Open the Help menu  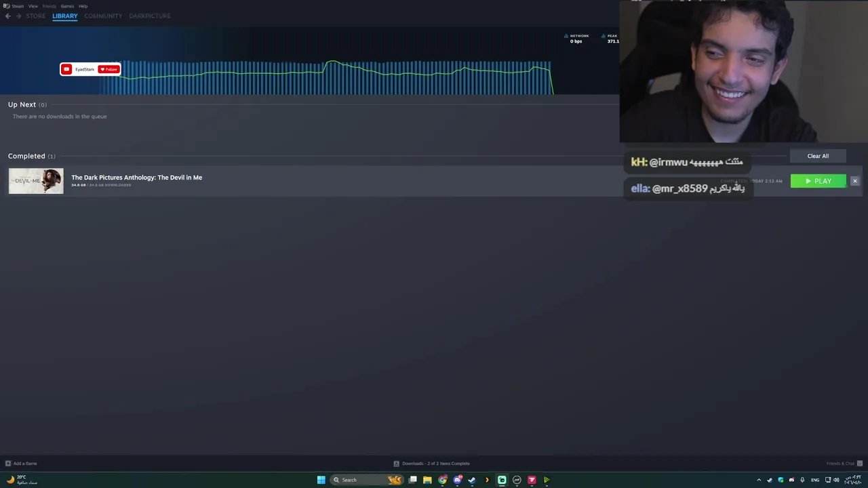click(83, 6)
